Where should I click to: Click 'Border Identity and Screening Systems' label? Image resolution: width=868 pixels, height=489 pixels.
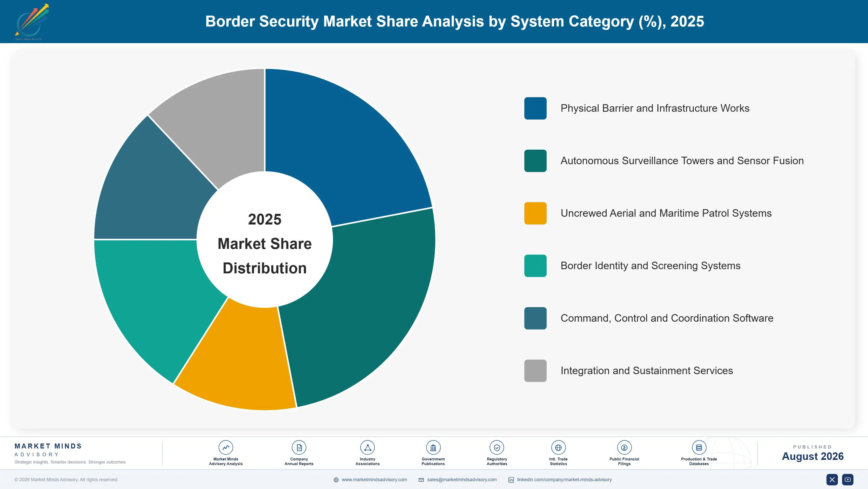point(650,266)
